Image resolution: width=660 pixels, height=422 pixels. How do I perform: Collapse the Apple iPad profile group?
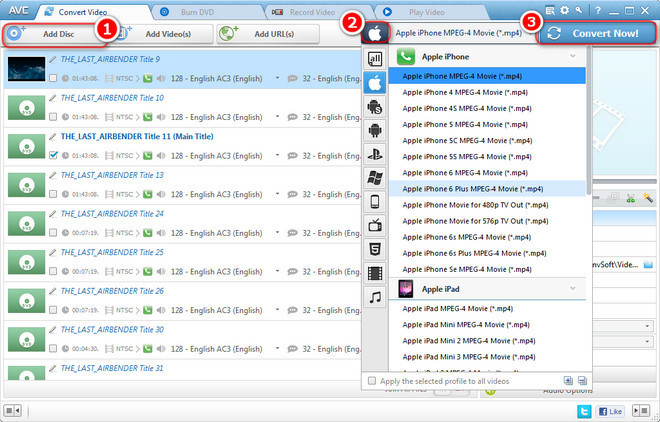(x=572, y=289)
